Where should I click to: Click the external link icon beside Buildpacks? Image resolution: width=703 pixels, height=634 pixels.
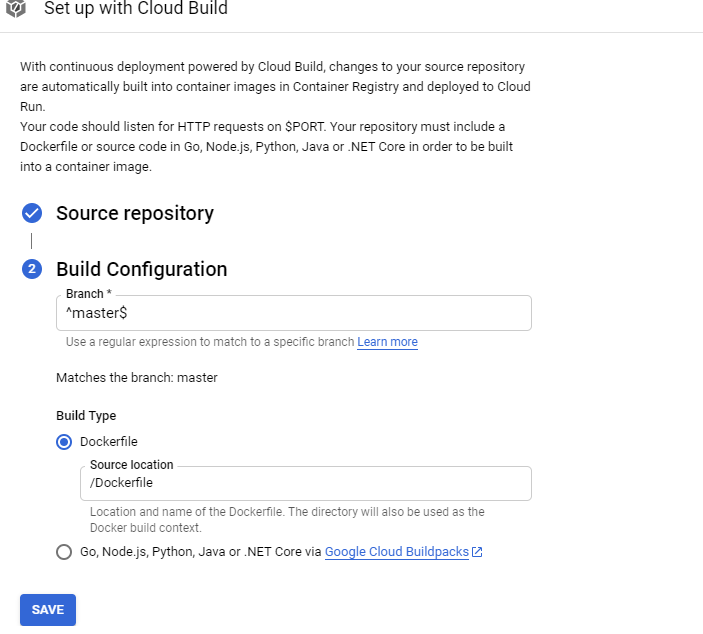tap(477, 552)
